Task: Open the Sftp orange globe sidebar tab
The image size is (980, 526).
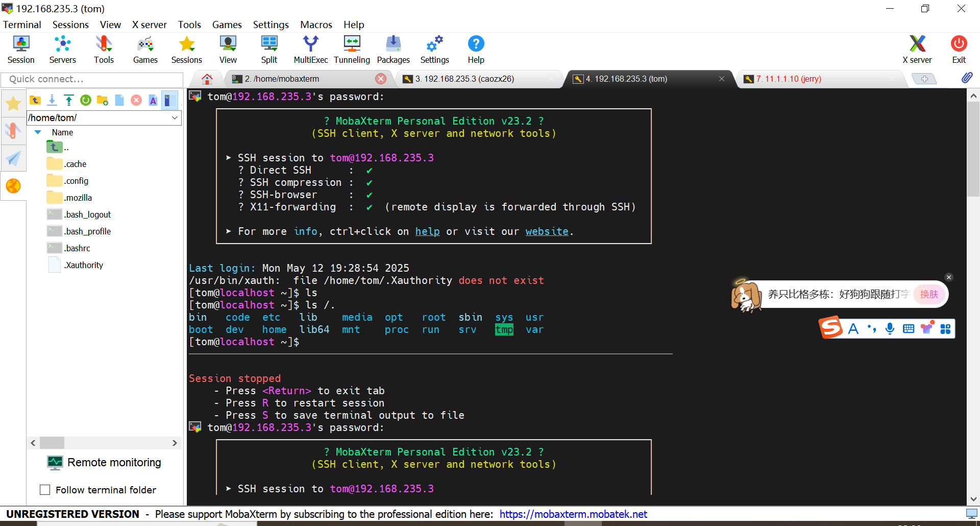Action: (x=13, y=186)
